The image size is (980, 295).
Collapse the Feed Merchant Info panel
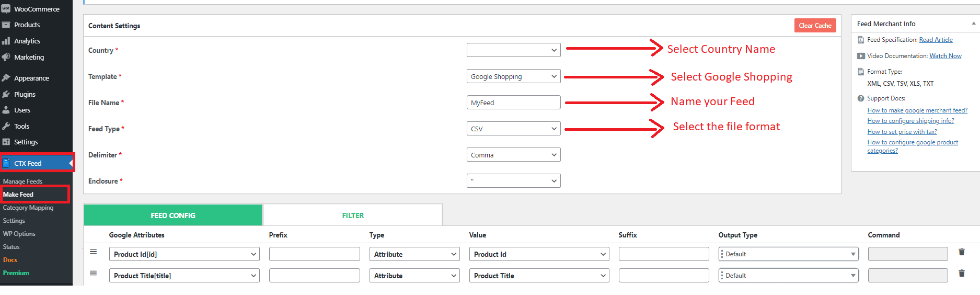pyautogui.click(x=973, y=24)
